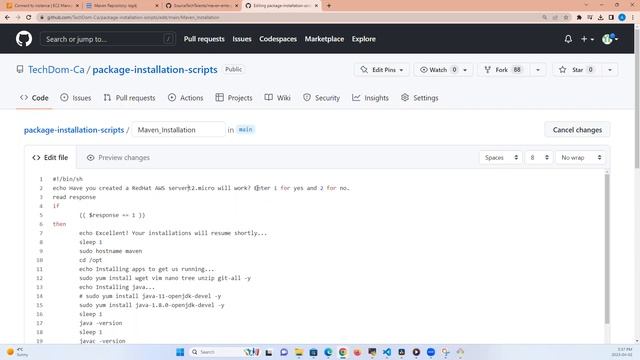
Task: Open File Explorer from taskbar
Action: point(299,352)
